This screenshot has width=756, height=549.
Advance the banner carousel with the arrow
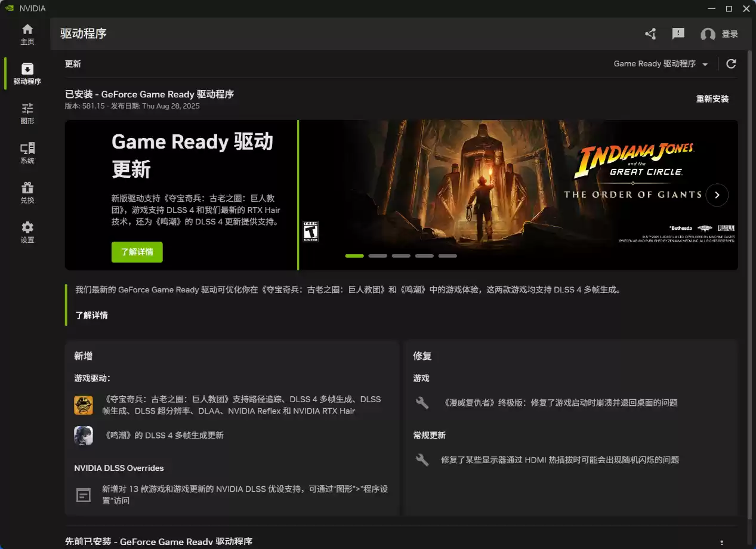click(717, 195)
